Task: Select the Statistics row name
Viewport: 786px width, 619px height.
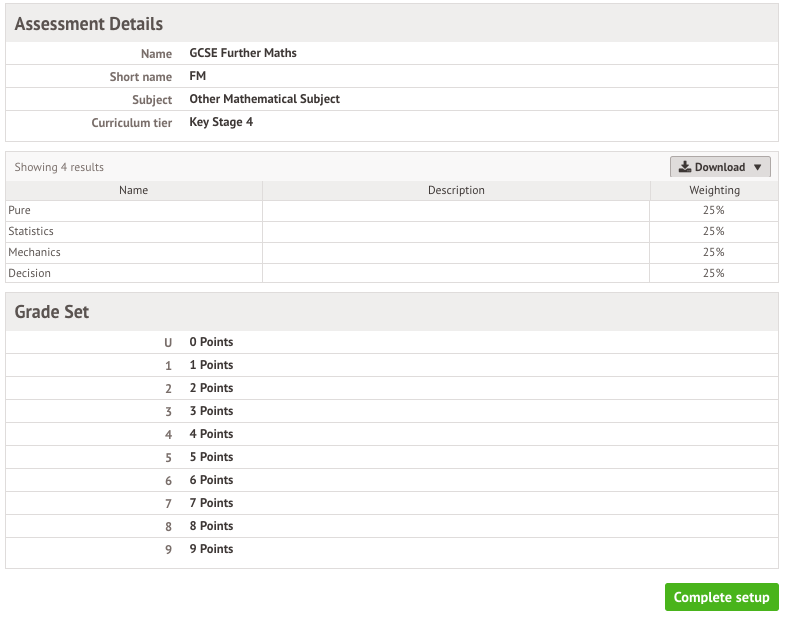Action: (31, 232)
